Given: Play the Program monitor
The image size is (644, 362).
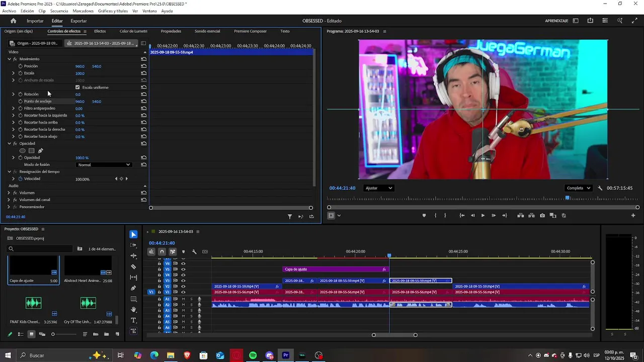Looking at the screenshot, I should 482,215.
